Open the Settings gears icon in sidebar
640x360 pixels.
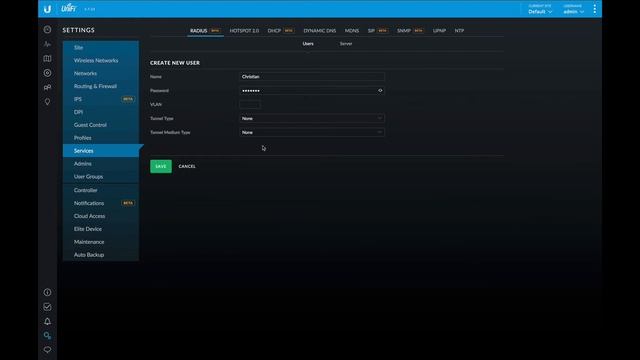click(47, 336)
